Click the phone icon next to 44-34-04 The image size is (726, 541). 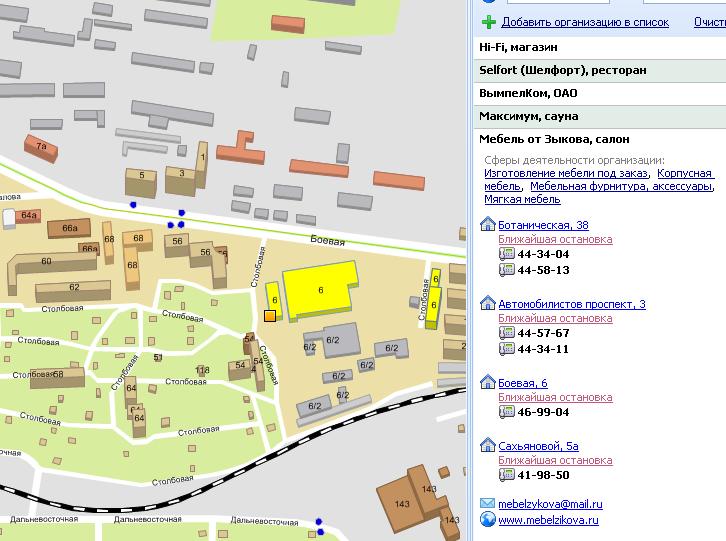coord(506,254)
